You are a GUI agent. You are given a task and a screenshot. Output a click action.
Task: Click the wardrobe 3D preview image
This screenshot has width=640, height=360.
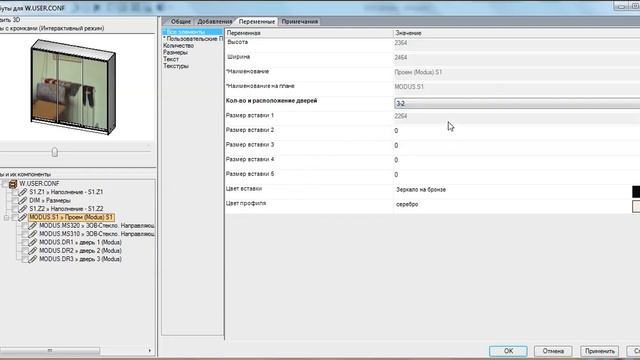click(73, 87)
